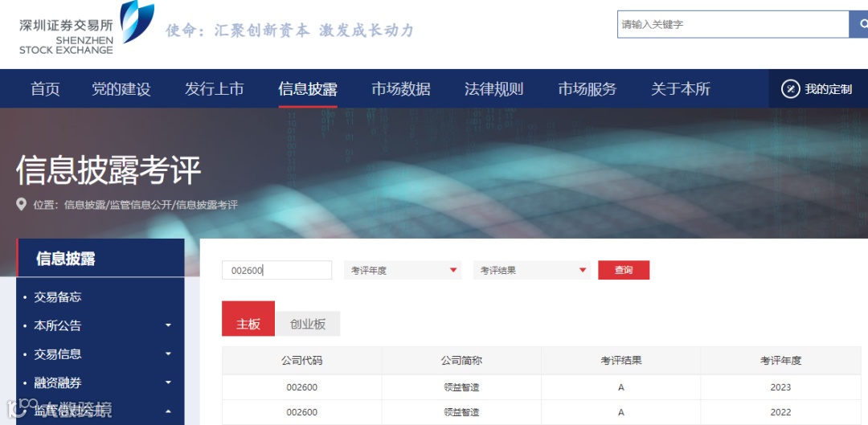Open the 市场数据 navigation menu
Screen dimensions: 868x425
point(401,88)
